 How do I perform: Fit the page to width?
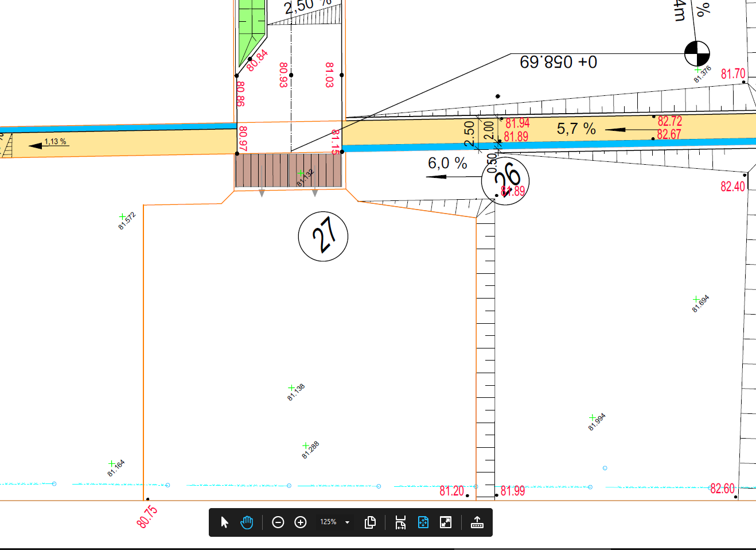point(400,522)
